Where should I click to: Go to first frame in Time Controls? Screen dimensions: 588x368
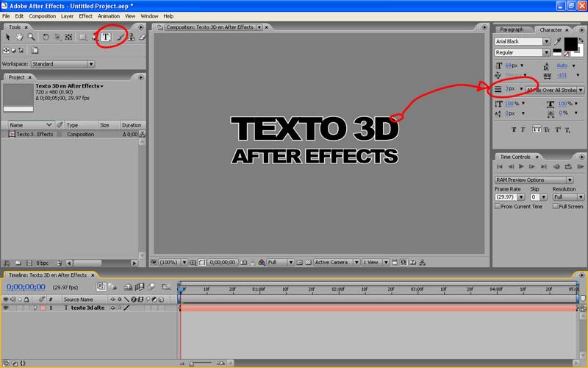click(500, 167)
